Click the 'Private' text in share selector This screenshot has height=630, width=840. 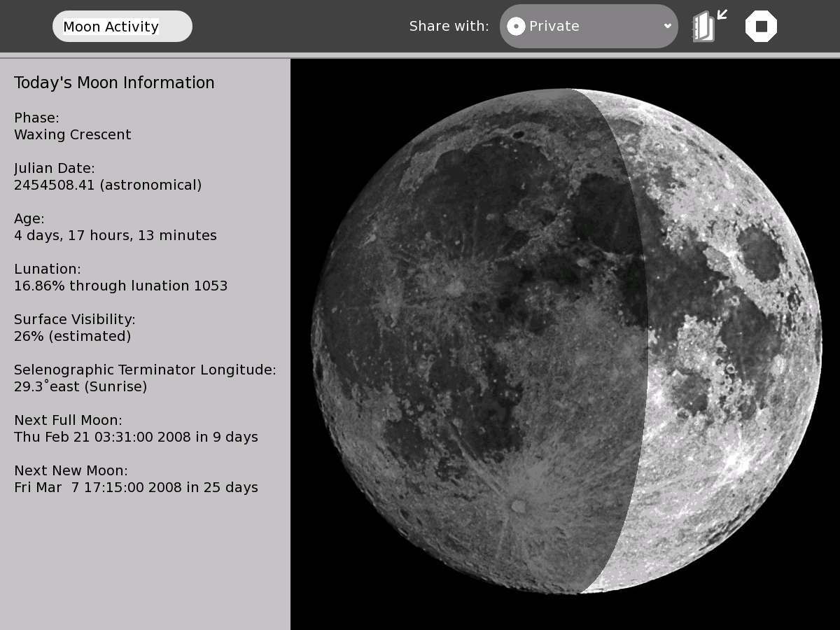(x=554, y=27)
